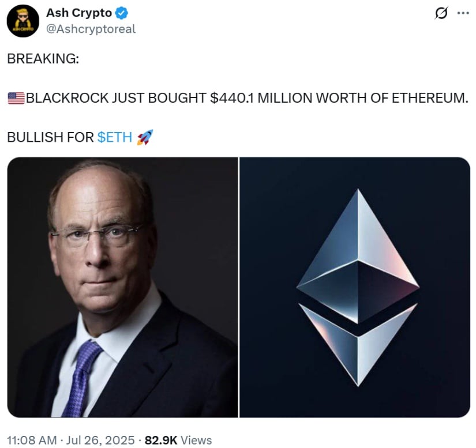476x448 pixels.
Task: Click the 11:08 AM timestamp
Action: [x=32, y=440]
